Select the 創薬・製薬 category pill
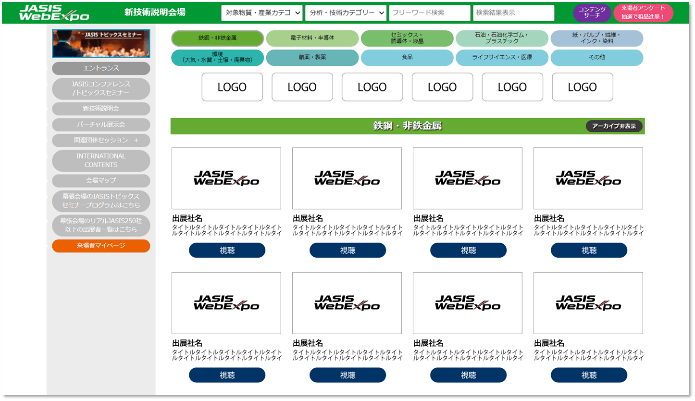This screenshot has width=695, height=401. click(x=312, y=58)
